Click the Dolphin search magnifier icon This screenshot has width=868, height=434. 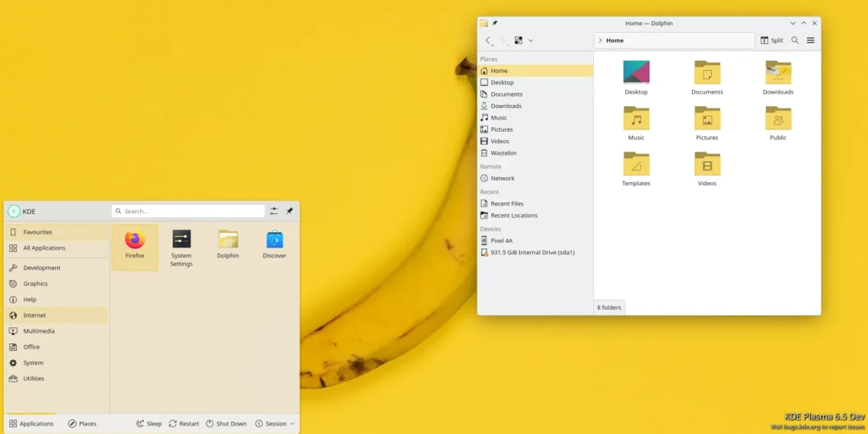click(795, 40)
